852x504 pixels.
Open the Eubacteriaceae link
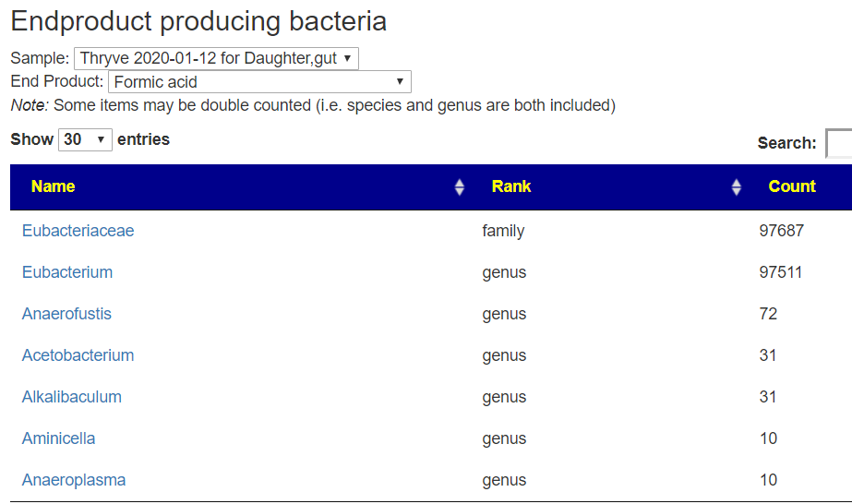tap(78, 231)
